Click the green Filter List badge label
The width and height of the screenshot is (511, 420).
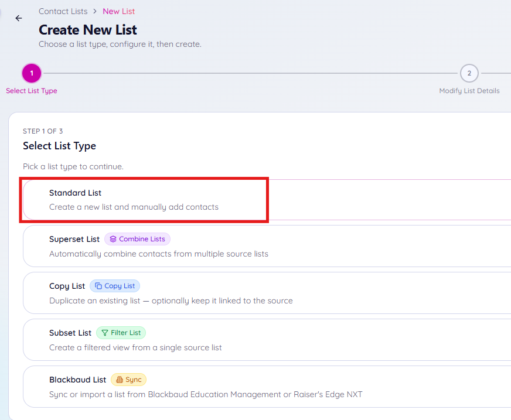(x=126, y=333)
